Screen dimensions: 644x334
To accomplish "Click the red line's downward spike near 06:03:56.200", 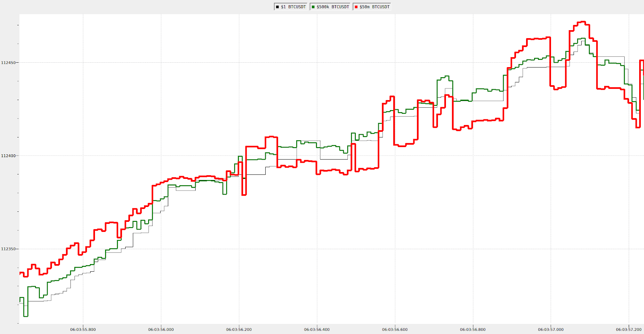I will point(244,195).
